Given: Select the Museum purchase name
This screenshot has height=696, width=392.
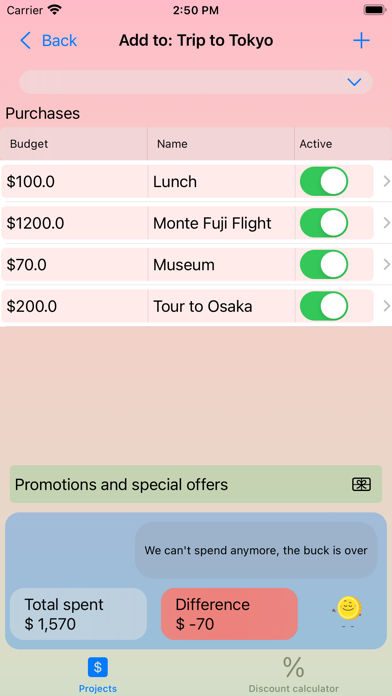Looking at the screenshot, I should click(x=184, y=265).
